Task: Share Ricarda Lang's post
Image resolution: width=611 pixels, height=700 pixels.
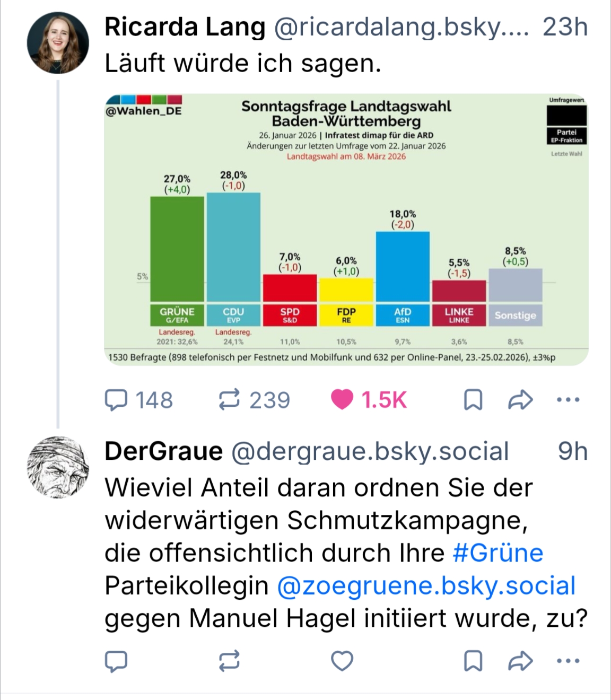Action: 520,400
